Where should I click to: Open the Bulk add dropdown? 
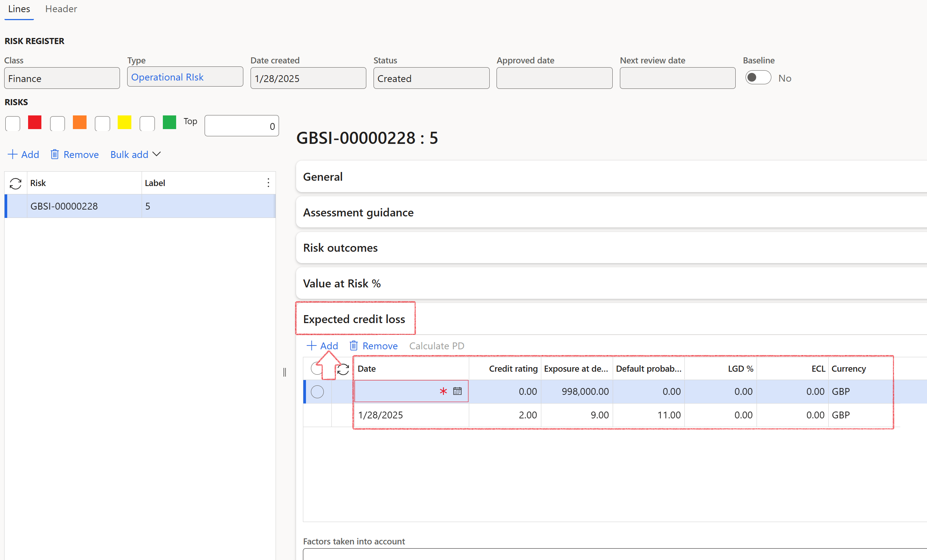click(x=136, y=155)
